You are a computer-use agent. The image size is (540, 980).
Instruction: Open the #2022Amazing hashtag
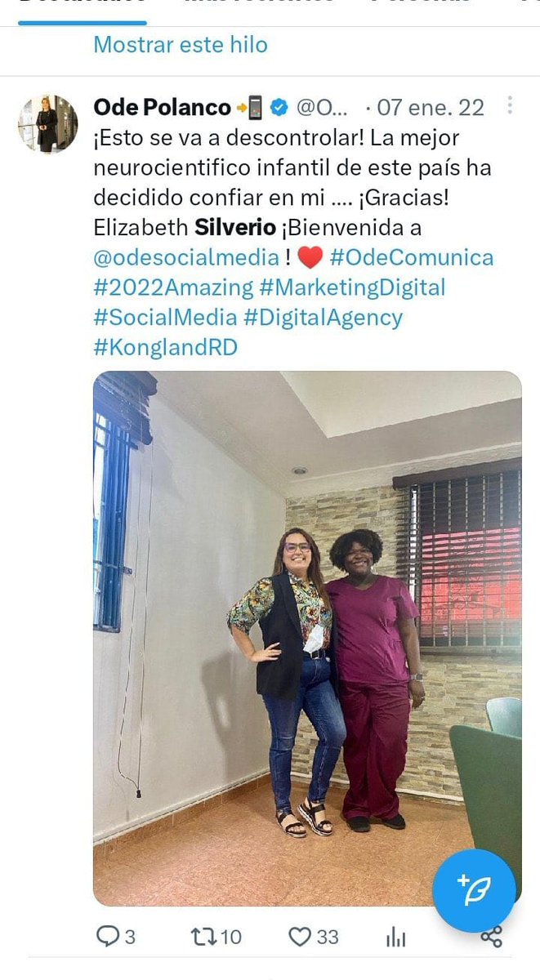pyautogui.click(x=173, y=287)
